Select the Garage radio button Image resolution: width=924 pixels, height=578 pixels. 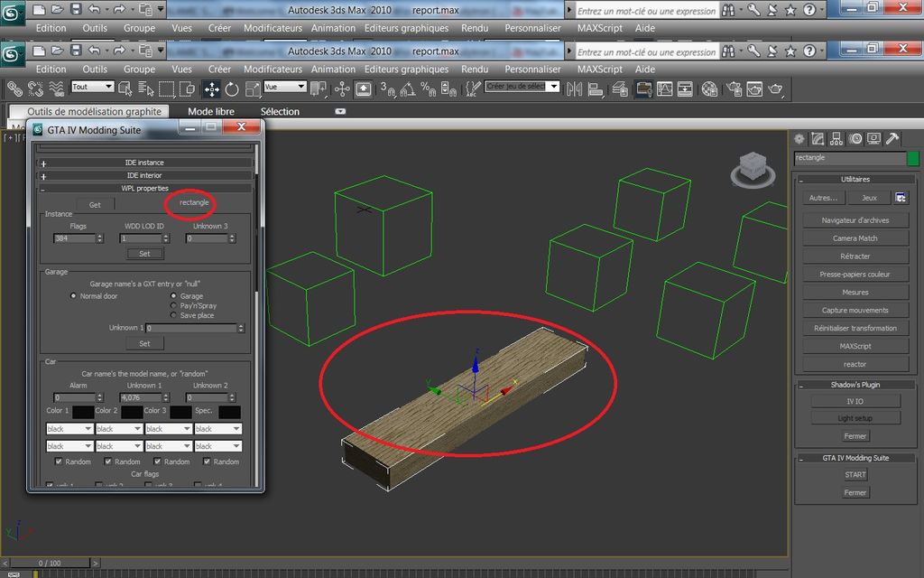pos(173,295)
